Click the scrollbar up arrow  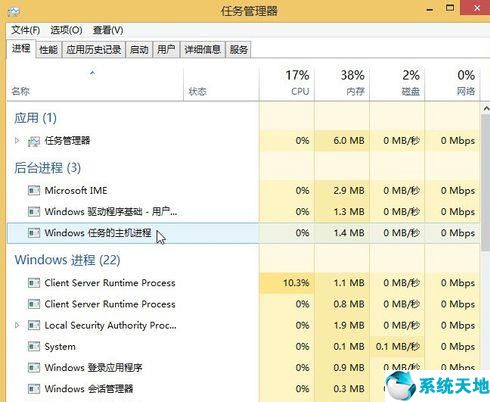pyautogui.click(x=486, y=108)
